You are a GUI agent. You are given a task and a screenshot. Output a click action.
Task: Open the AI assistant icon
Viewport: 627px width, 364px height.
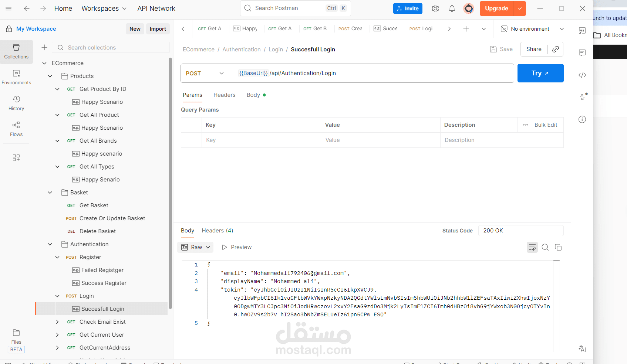click(x=582, y=348)
